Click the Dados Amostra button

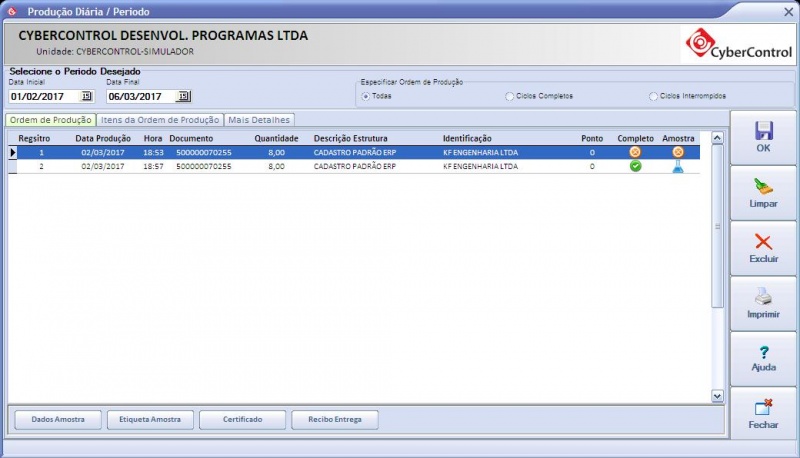(x=58, y=419)
